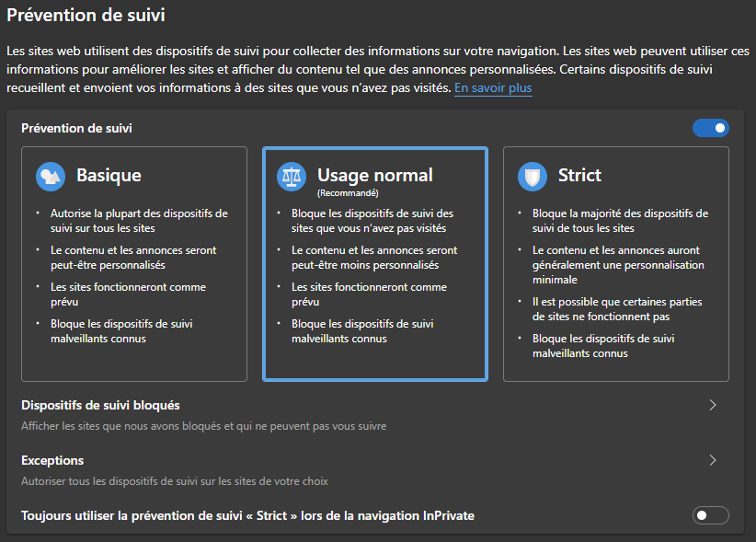This screenshot has height=542, width=756.
Task: Enable Strict prevention for InPrivate browsing toggle
Action: pyautogui.click(x=710, y=515)
